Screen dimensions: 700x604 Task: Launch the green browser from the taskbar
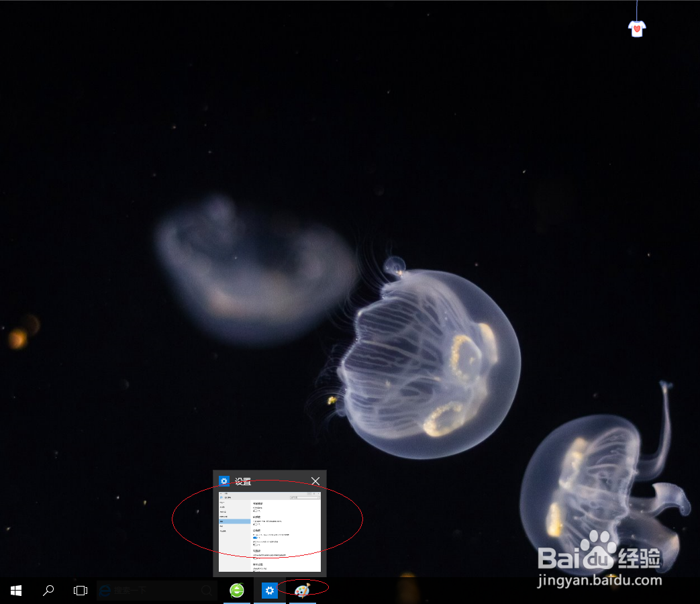point(236,591)
